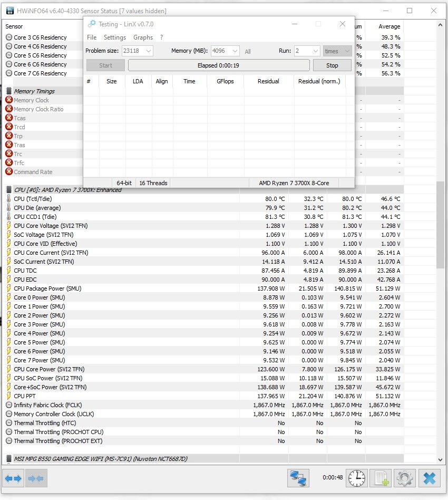Click the GFlops column header in LinX
Image resolution: width=448 pixels, height=500 pixels.
click(225, 81)
